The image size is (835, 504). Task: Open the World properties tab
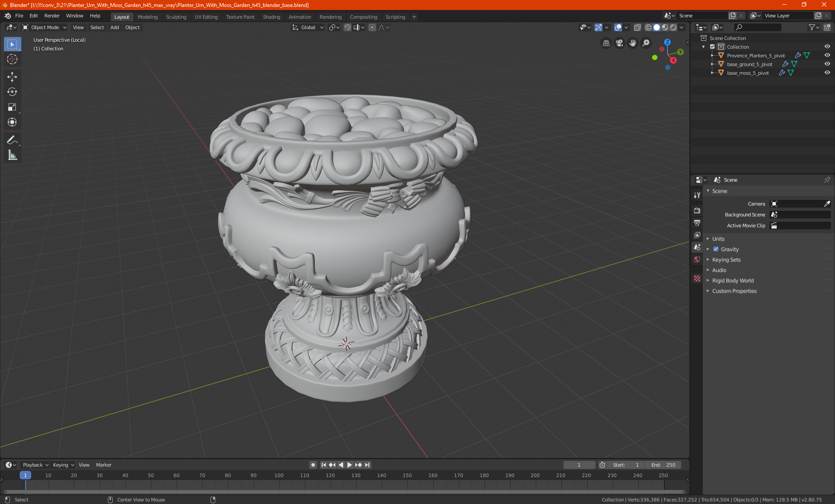[x=697, y=259]
